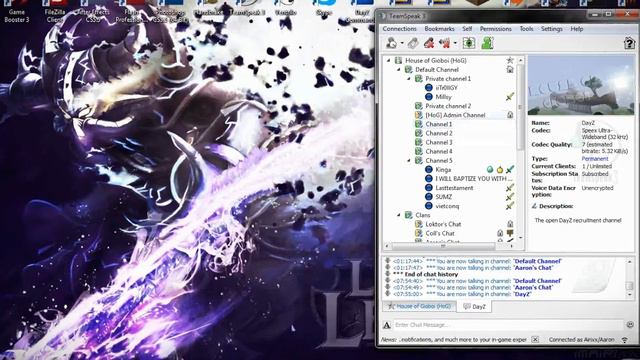Switch to House of Gioboi (HoG) chat tab
This screenshot has width=640, height=360.
pyautogui.click(x=420, y=307)
